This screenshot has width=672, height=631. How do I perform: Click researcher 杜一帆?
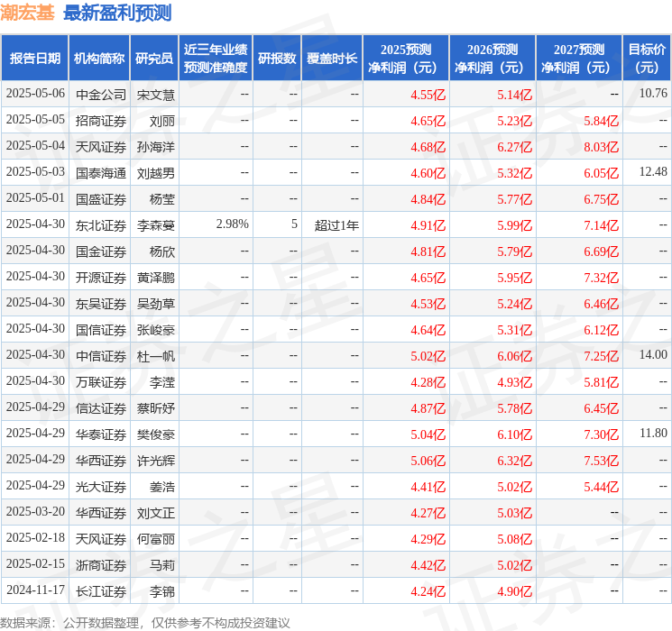click(x=156, y=355)
